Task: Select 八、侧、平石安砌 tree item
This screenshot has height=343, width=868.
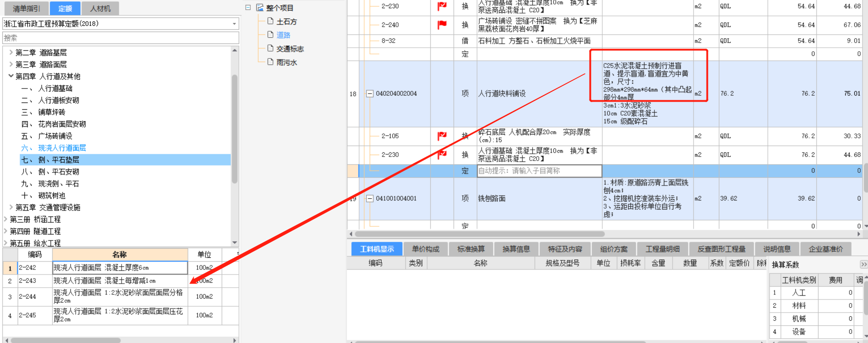Action: [x=50, y=171]
